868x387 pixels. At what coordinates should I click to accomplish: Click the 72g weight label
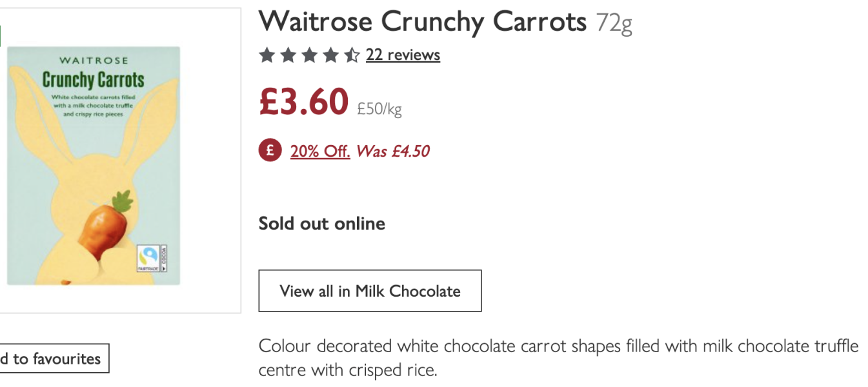coord(614,24)
